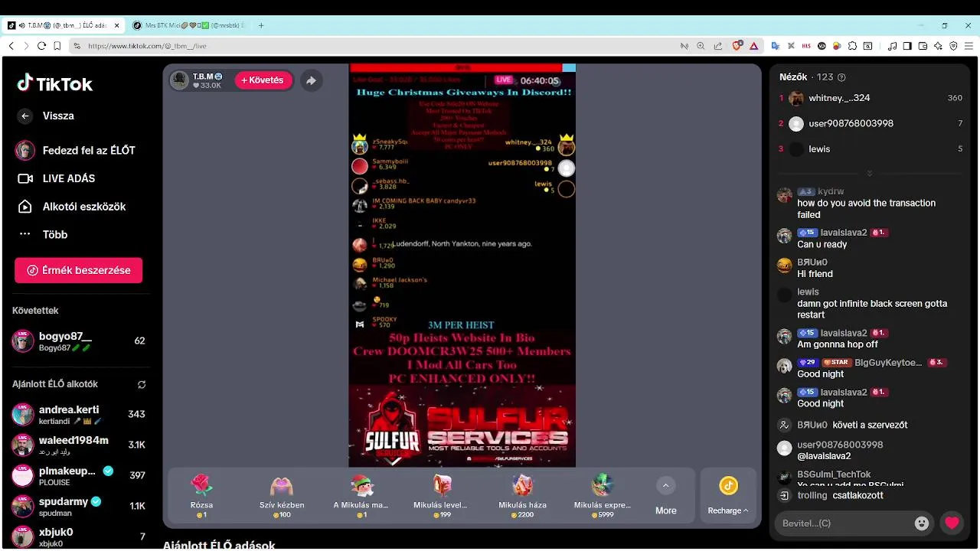Reload the page
Viewport: 980px width, 551px height.
(41, 46)
